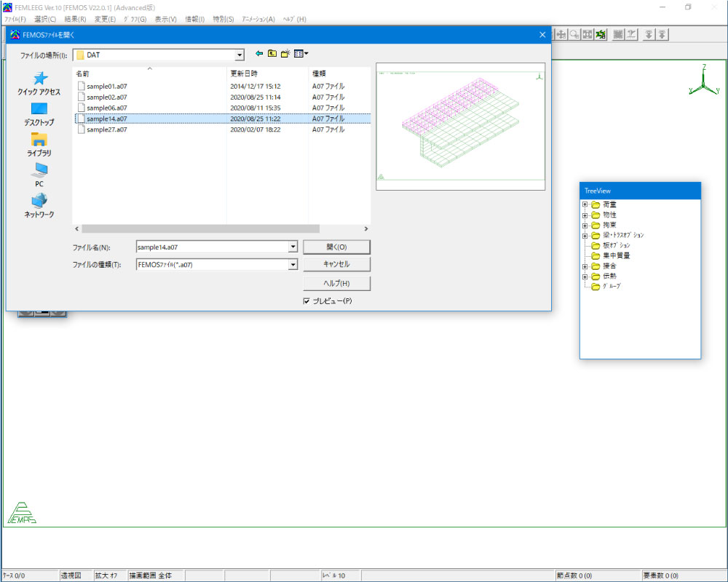Screen dimensions: 728x582
Task: Click the first grey down-arrow toolbar icon
Action: click(x=649, y=34)
